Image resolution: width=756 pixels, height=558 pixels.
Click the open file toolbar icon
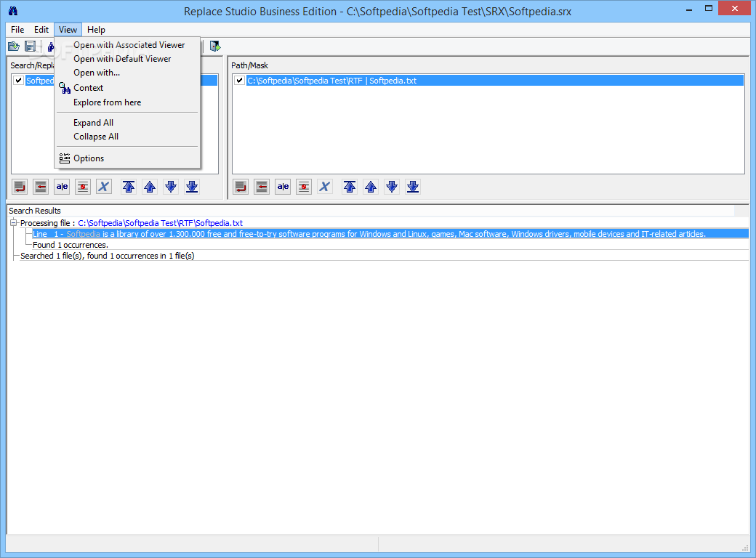coord(14,46)
